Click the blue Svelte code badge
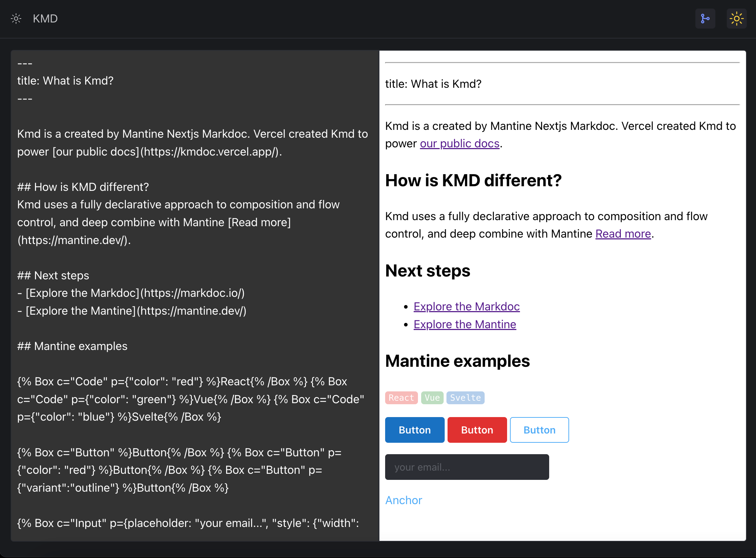 click(465, 397)
